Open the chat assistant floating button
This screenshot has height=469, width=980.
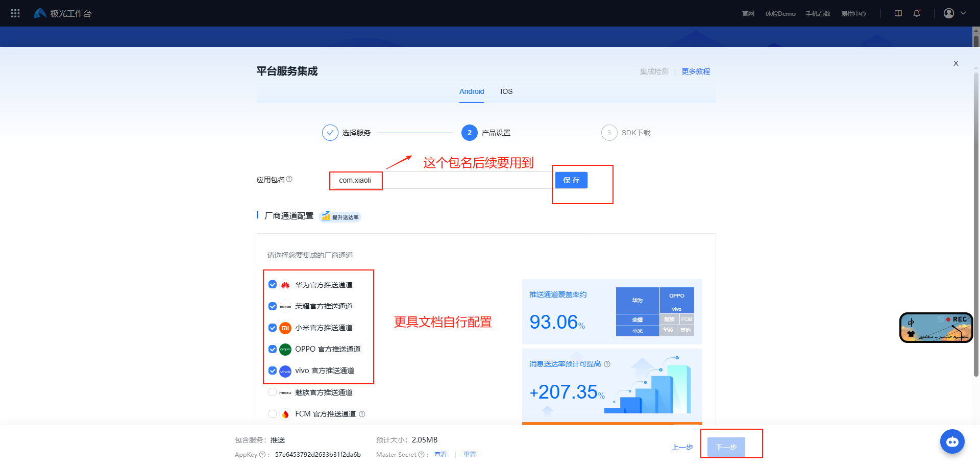952,441
